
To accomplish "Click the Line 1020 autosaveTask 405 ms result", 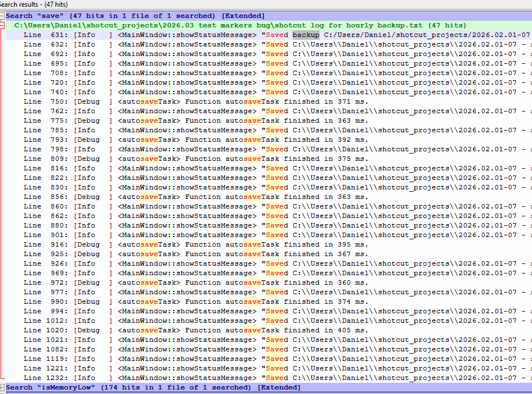I will coord(224,330).
